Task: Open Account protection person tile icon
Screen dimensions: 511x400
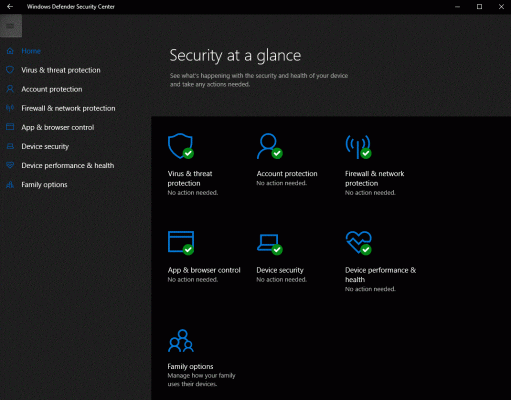Action: (270, 146)
